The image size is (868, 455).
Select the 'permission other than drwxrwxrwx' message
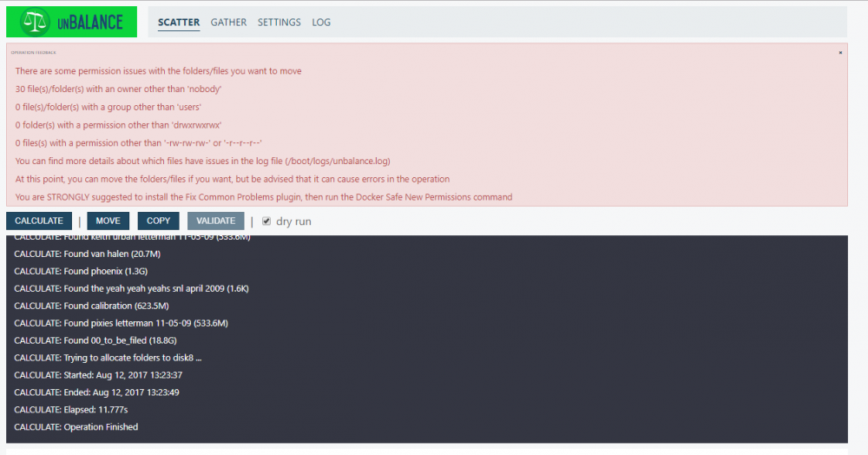pos(118,125)
